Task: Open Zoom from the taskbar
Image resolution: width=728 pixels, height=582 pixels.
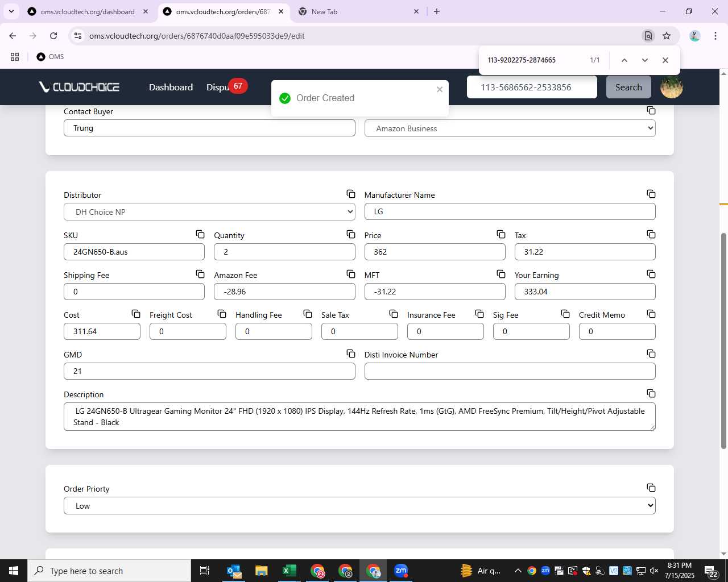Action: pos(401,571)
